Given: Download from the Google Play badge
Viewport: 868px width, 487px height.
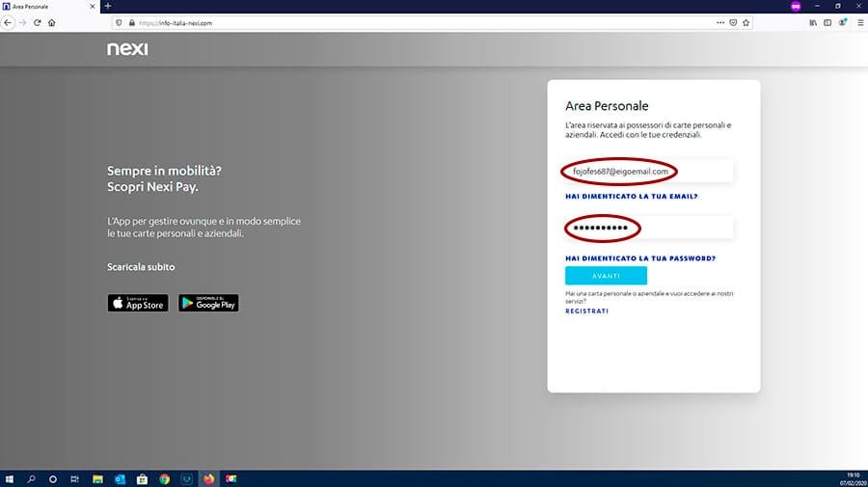Looking at the screenshot, I should coord(208,303).
